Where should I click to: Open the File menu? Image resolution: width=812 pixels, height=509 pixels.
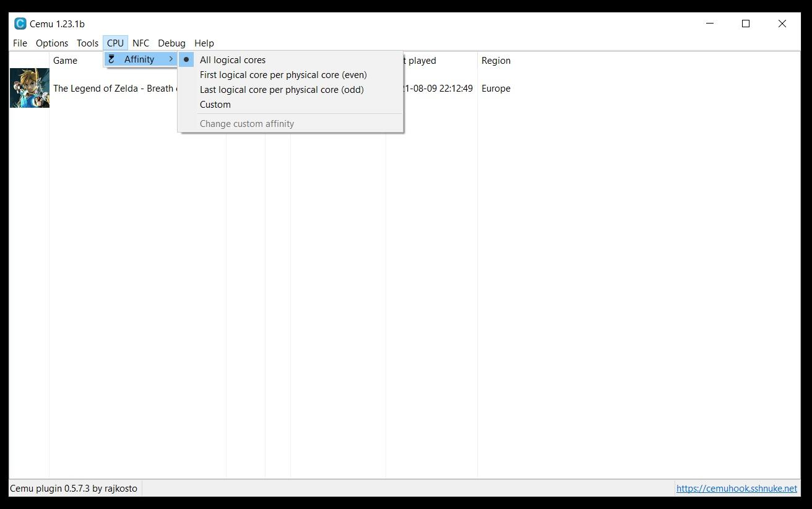pyautogui.click(x=20, y=43)
